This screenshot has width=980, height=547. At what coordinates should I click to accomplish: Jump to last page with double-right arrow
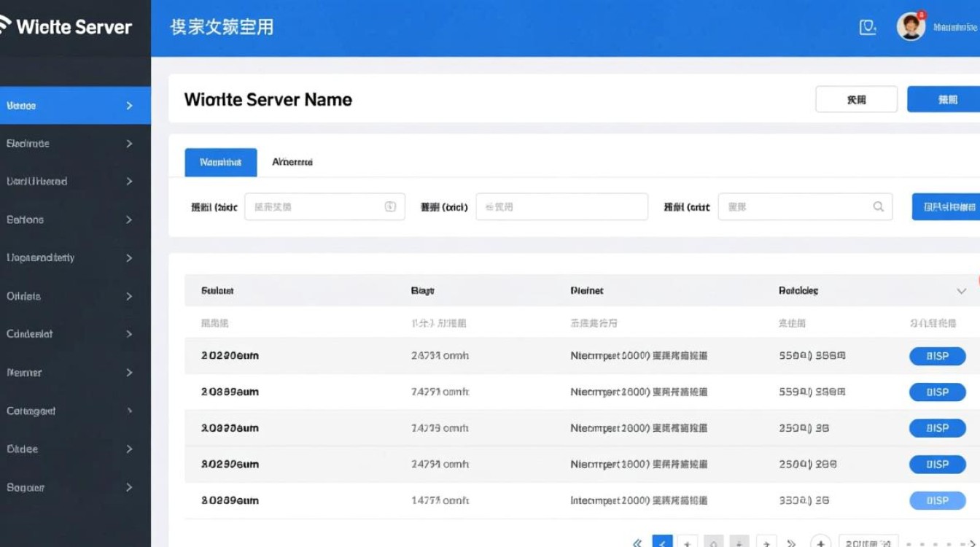click(791, 543)
